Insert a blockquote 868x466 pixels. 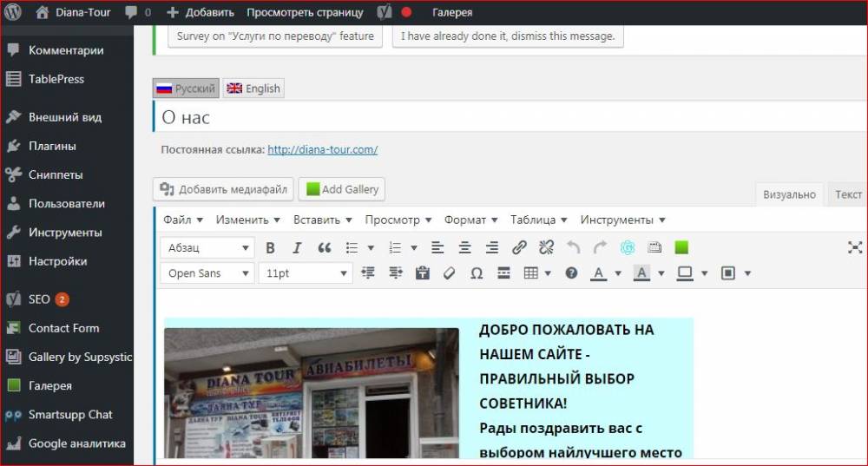pos(325,247)
